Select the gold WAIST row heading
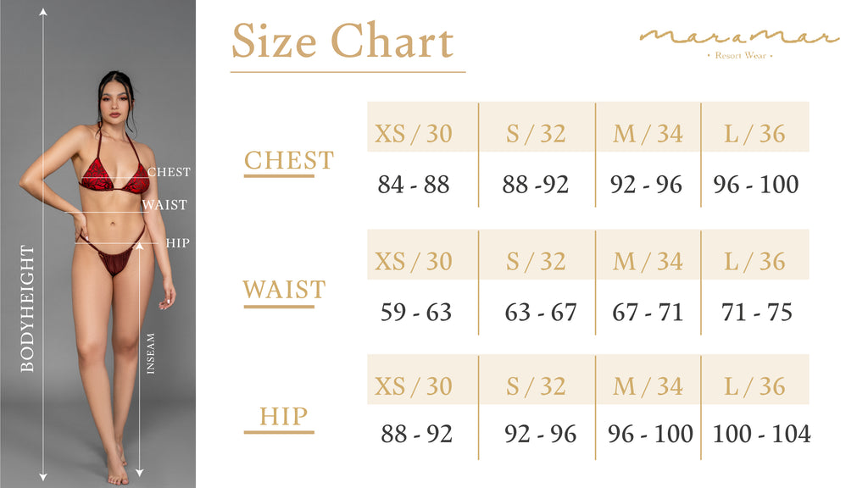Viewport: 868px width, 488px height. [284, 290]
